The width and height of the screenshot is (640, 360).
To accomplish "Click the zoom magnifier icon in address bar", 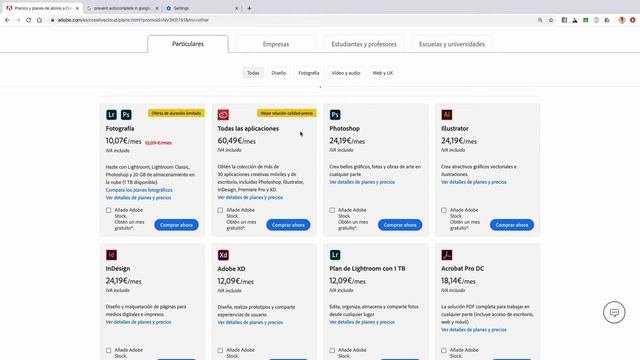I will tap(540, 20).
